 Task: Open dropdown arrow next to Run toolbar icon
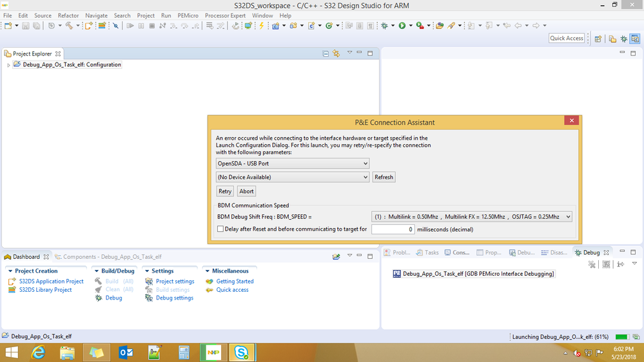tap(410, 26)
